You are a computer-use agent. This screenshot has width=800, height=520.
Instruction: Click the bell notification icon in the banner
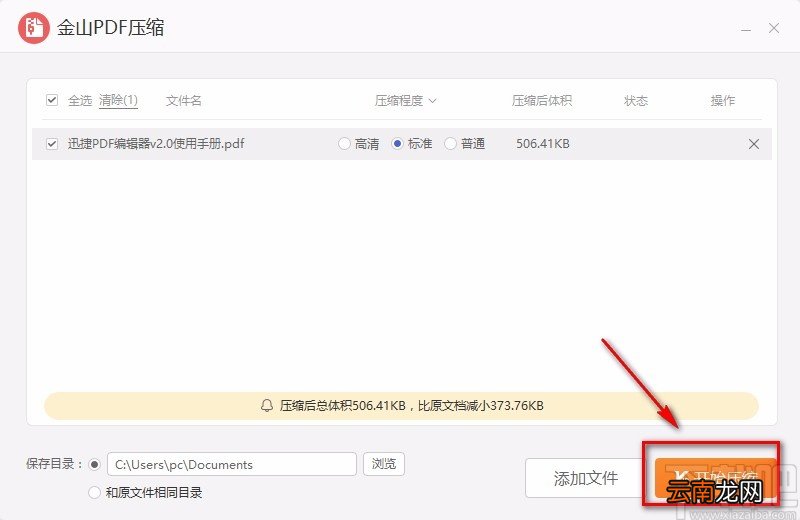(x=267, y=406)
